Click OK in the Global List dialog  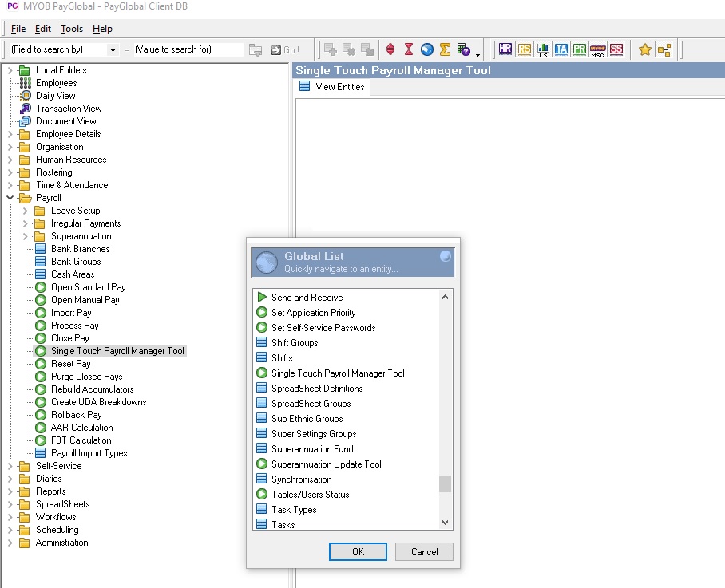pyautogui.click(x=358, y=551)
